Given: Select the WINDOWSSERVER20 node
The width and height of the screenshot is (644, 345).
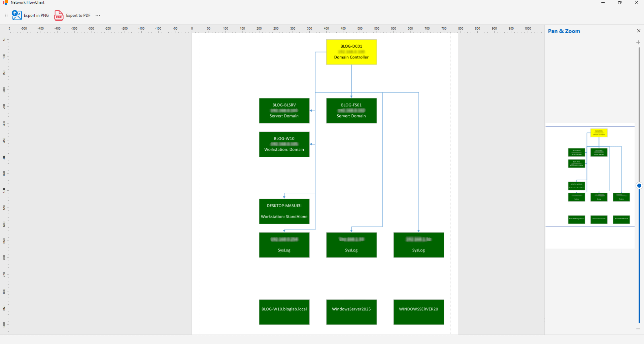Looking at the screenshot, I should tap(418, 312).
